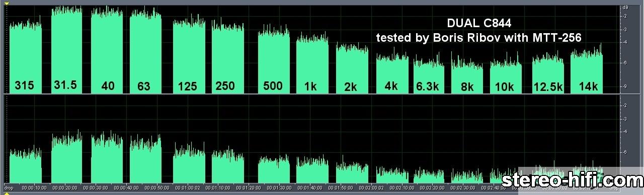
Task: Click the yellow cursor marker at the top-left corner
Action: 7,3
